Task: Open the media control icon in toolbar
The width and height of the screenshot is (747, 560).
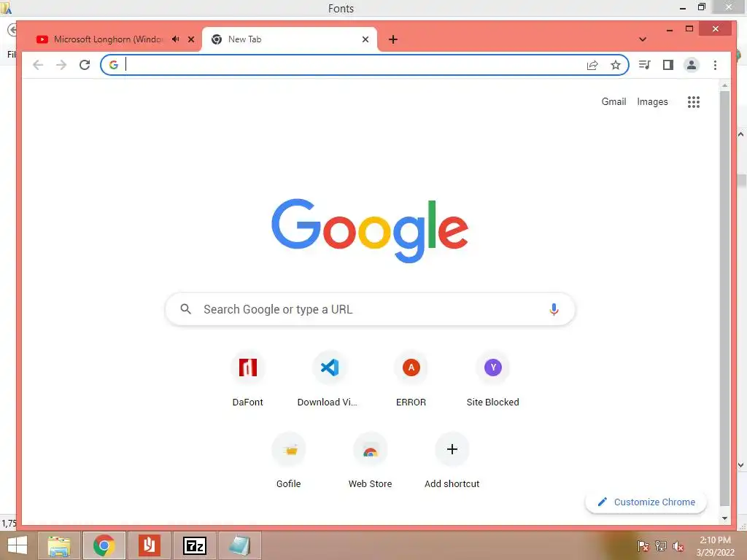Action: pyautogui.click(x=645, y=65)
